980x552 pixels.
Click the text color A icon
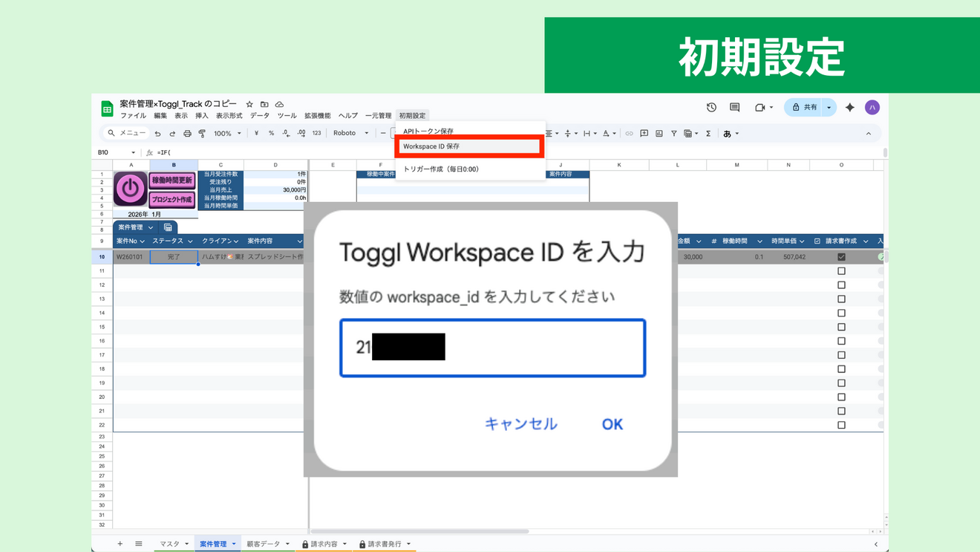point(606,134)
